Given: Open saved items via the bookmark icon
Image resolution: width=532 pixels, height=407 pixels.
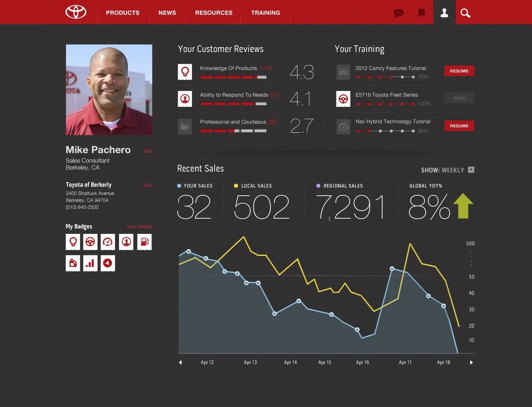Looking at the screenshot, I should coord(422,13).
